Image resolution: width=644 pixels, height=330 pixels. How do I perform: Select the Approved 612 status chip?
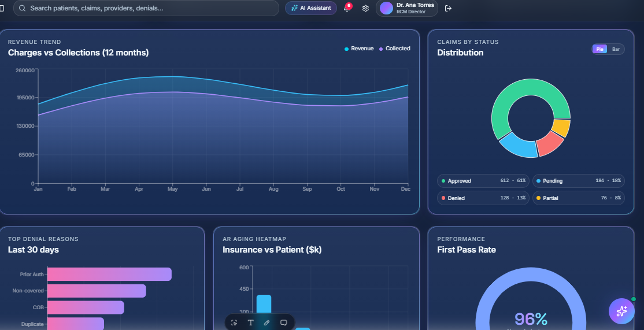[483, 180]
